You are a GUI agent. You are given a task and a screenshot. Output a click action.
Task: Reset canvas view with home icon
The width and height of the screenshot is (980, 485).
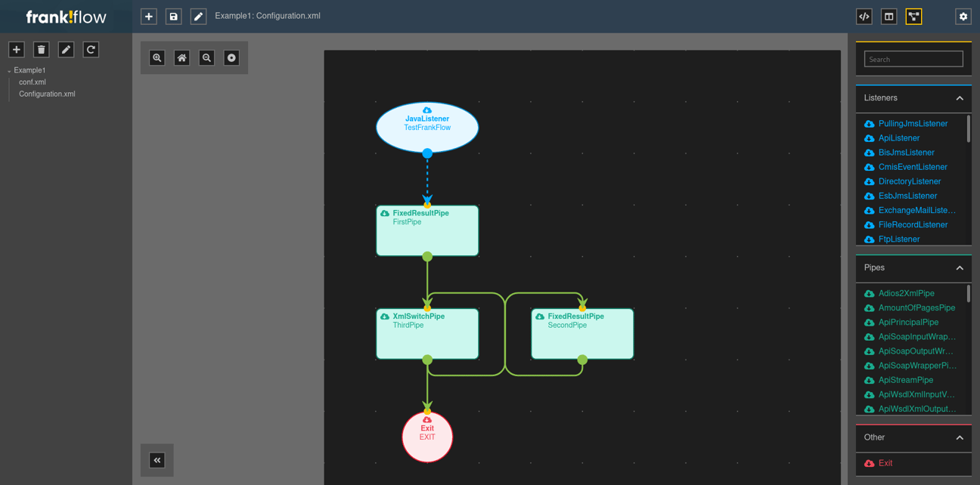coord(181,57)
